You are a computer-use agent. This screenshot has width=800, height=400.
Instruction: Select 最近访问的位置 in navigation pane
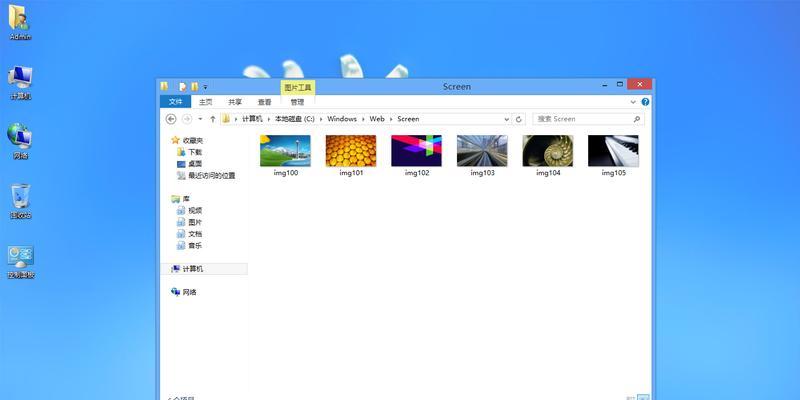pos(207,176)
